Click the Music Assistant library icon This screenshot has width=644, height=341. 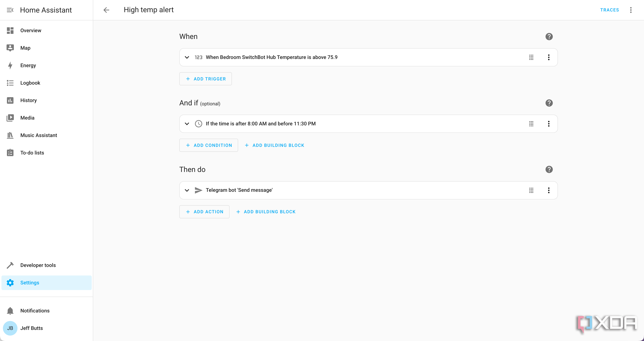10,135
